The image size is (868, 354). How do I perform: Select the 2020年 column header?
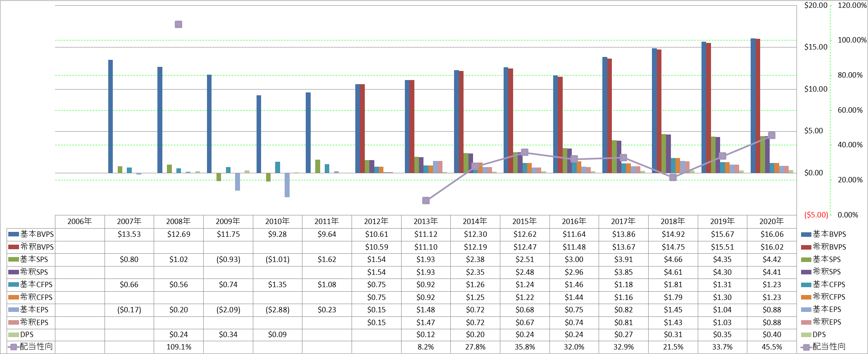pyautogui.click(x=772, y=222)
